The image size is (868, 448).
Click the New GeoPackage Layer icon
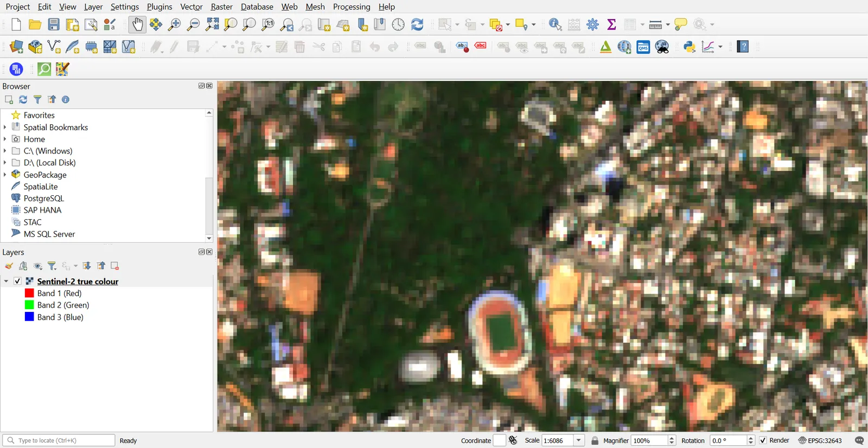(35, 47)
